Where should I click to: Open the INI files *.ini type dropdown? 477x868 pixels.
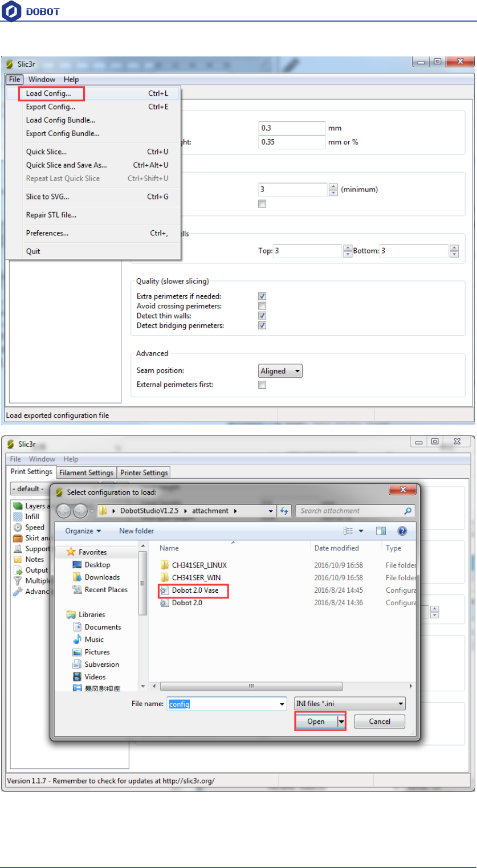click(x=350, y=704)
